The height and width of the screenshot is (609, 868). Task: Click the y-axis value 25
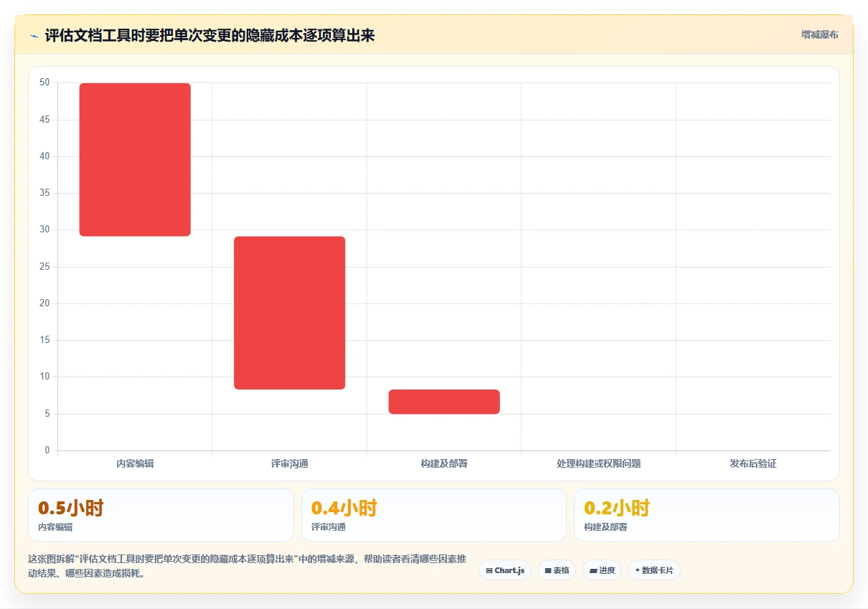(x=44, y=267)
